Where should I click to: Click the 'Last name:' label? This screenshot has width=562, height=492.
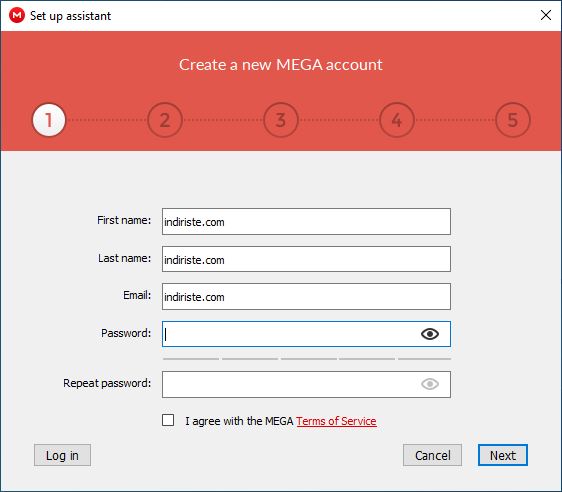click(x=124, y=258)
